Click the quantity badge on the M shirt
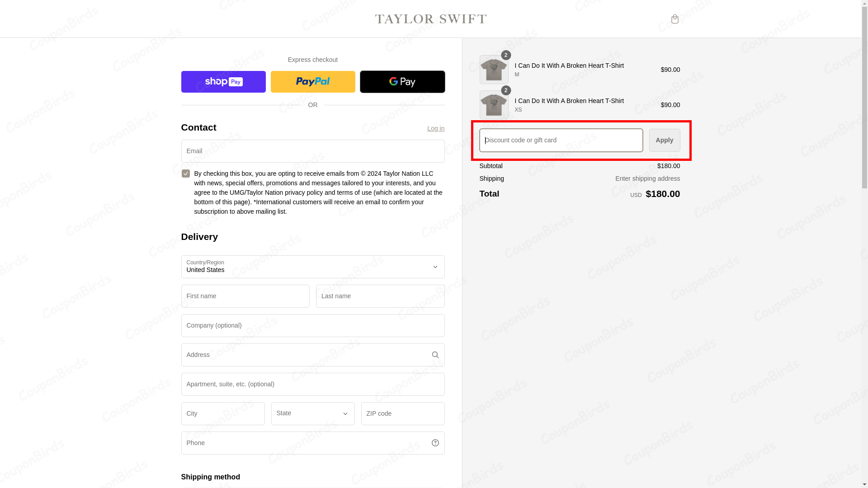 [505, 55]
